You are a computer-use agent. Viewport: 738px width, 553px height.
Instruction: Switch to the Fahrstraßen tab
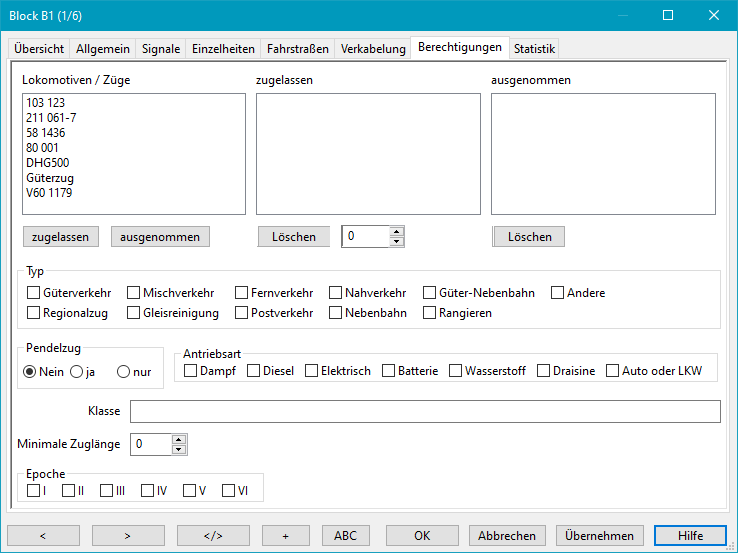[x=298, y=48]
